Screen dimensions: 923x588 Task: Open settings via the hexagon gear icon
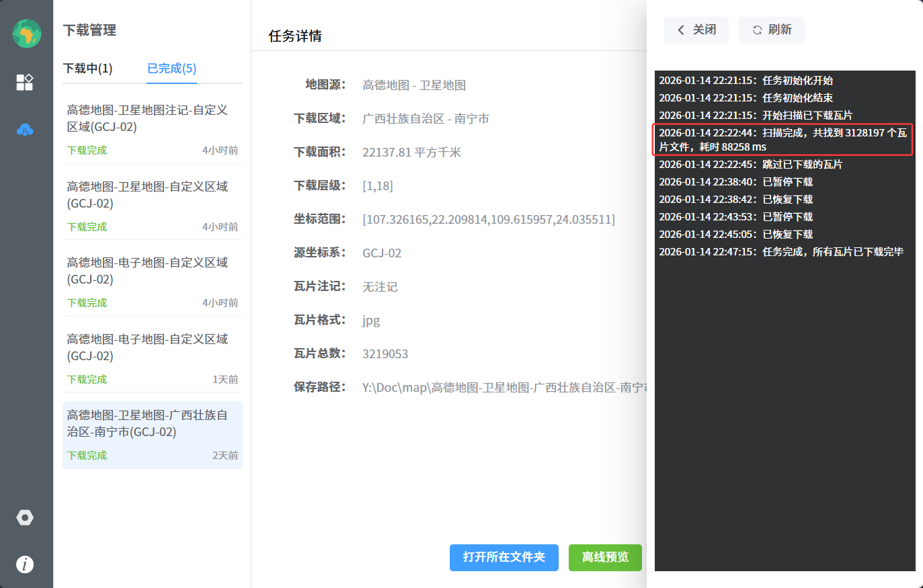25,517
